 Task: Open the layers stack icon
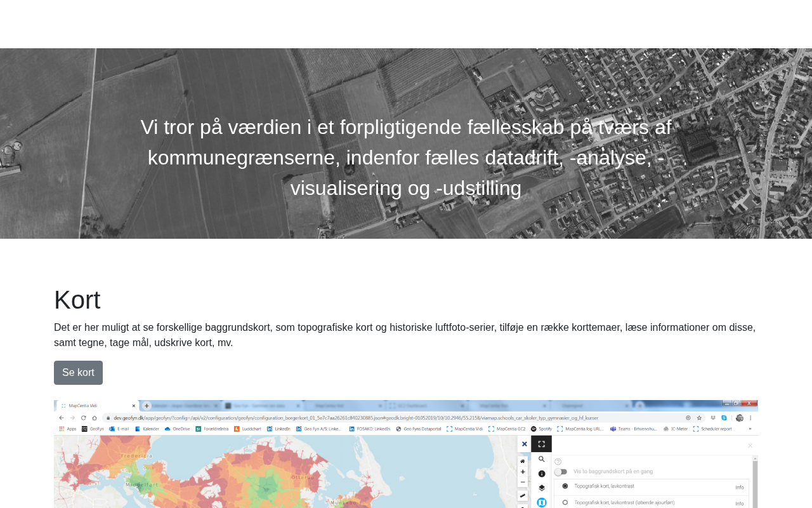coord(541,488)
